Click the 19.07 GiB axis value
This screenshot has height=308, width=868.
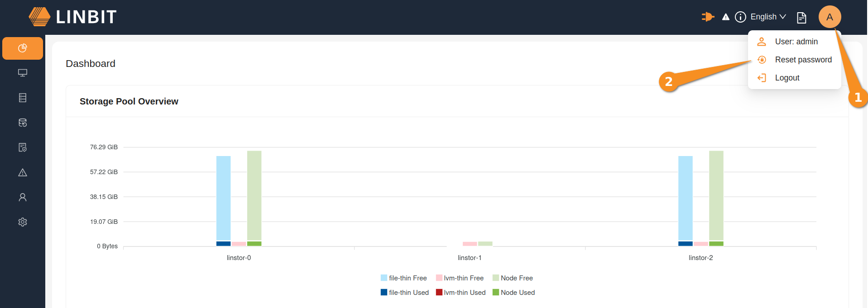(x=104, y=222)
